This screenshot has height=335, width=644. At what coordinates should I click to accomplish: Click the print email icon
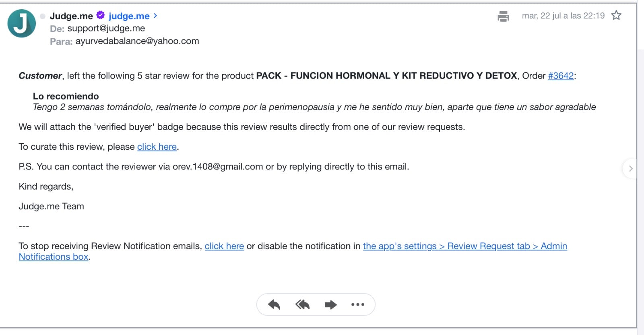(503, 16)
